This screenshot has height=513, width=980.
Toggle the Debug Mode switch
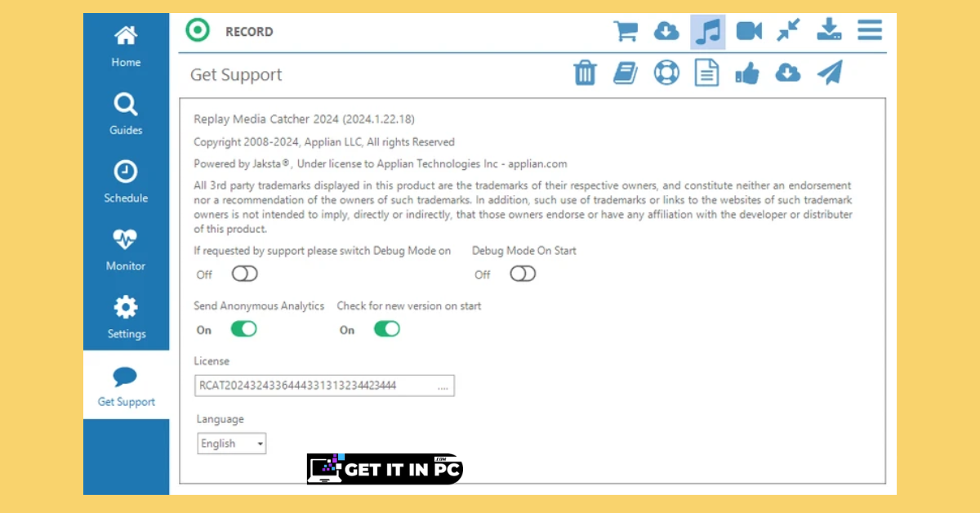point(244,274)
